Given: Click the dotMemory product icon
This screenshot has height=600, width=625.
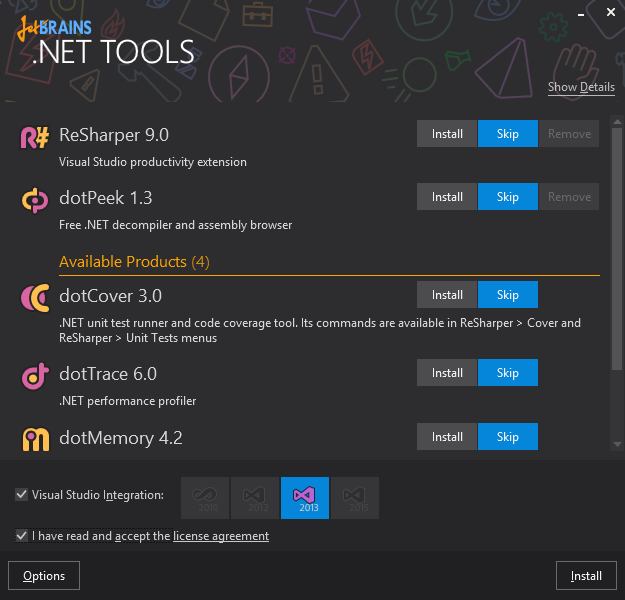Looking at the screenshot, I should pos(35,439).
